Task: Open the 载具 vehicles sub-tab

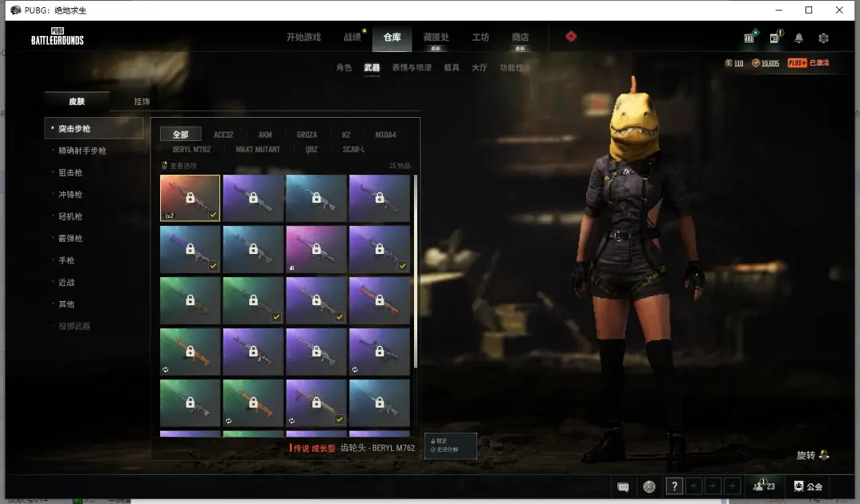Action: tap(451, 68)
